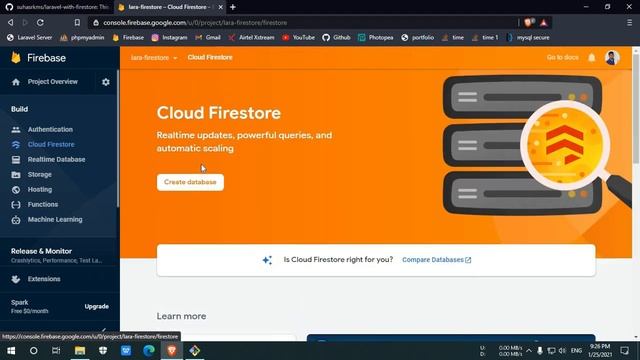Open the Windows notification center
The image size is (640, 360).
click(624, 351)
